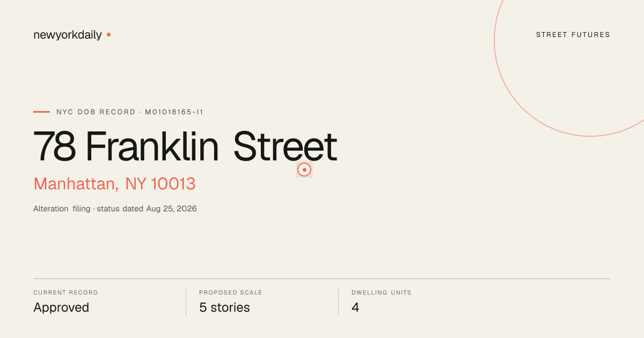Click the red target marker under Street
The width and height of the screenshot is (644, 338).
tap(304, 170)
